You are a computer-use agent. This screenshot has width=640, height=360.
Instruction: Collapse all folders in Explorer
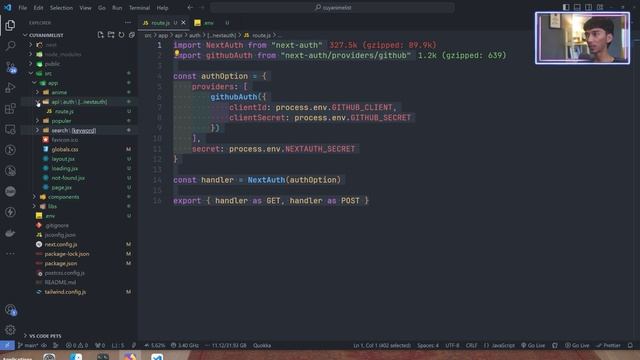(131, 35)
